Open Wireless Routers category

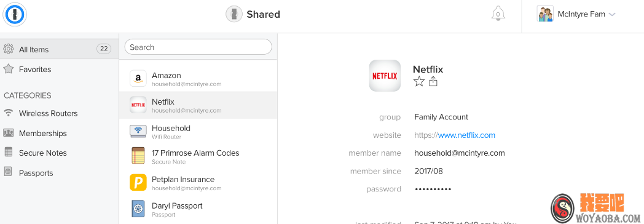[x=48, y=113]
